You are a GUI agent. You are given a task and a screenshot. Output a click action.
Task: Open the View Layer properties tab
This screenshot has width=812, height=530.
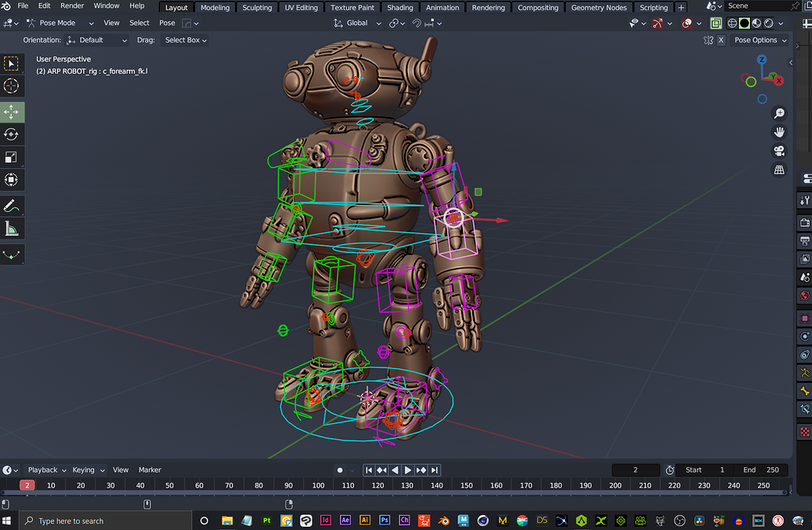click(x=805, y=259)
